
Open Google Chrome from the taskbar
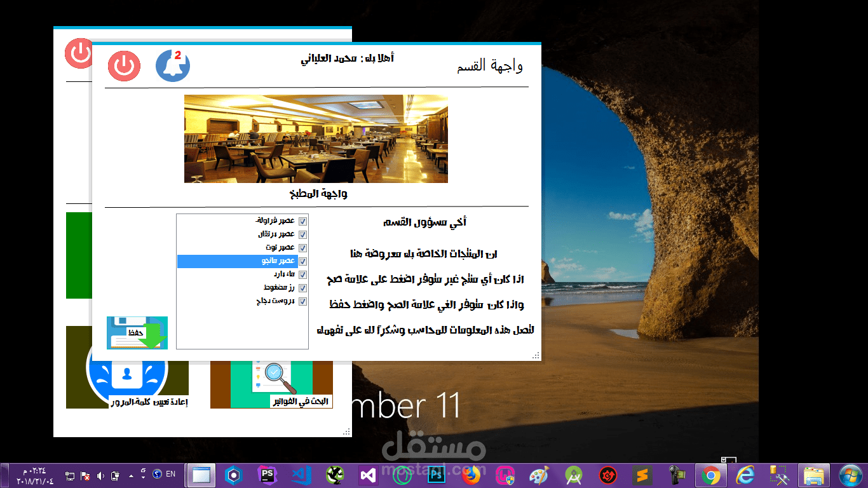[710, 475]
